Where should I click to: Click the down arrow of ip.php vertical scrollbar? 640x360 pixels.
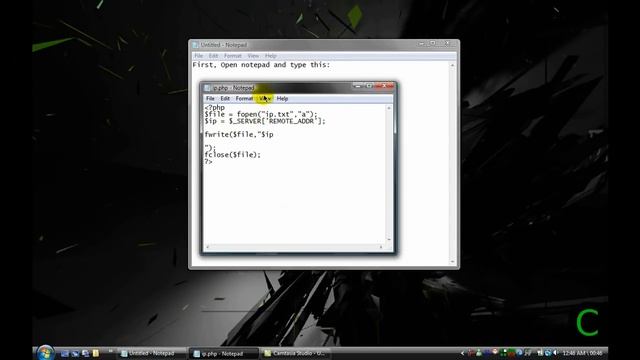click(x=389, y=240)
